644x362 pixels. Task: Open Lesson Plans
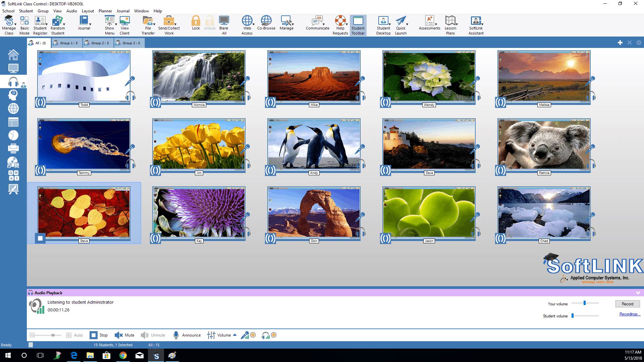tap(450, 25)
